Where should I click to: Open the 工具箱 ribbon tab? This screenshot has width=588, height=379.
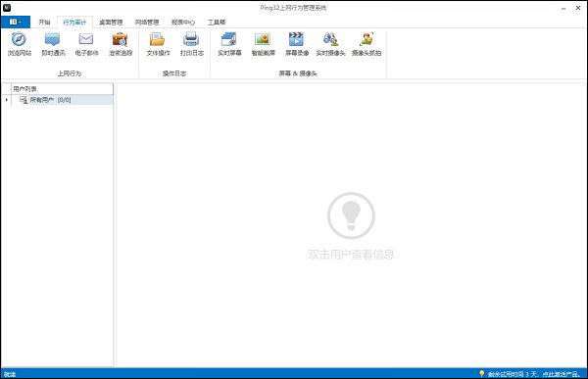click(x=217, y=23)
